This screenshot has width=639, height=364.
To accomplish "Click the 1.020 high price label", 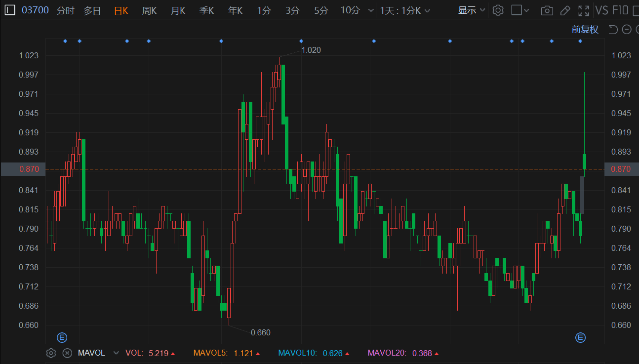I will [x=311, y=50].
